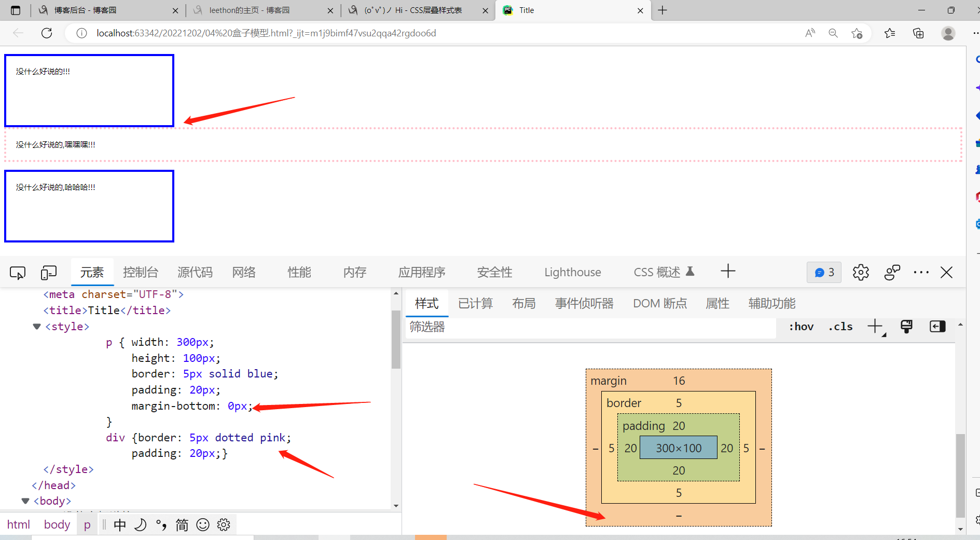980x540 pixels.
Task: Open the Collections panel
Action: click(918, 33)
